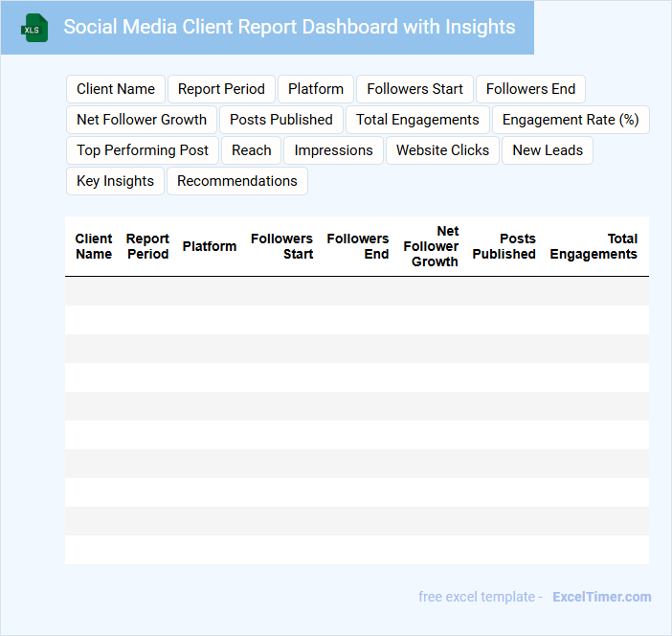Open the ExcelTimer.com link
Viewport: 672px width, 636px height.
[601, 597]
